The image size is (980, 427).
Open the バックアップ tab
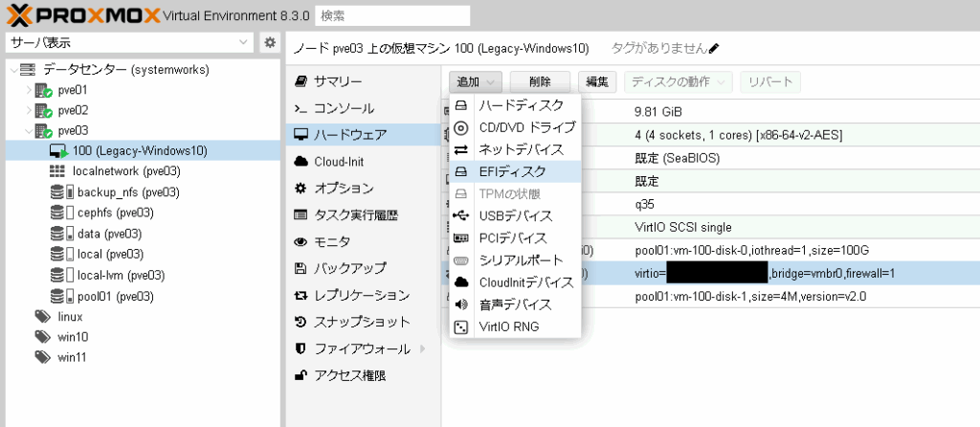363,268
